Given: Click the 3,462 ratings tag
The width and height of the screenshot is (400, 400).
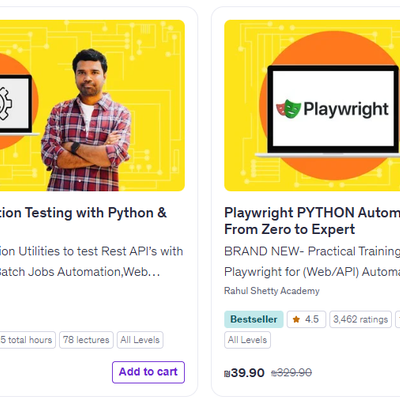Looking at the screenshot, I should point(360,319).
